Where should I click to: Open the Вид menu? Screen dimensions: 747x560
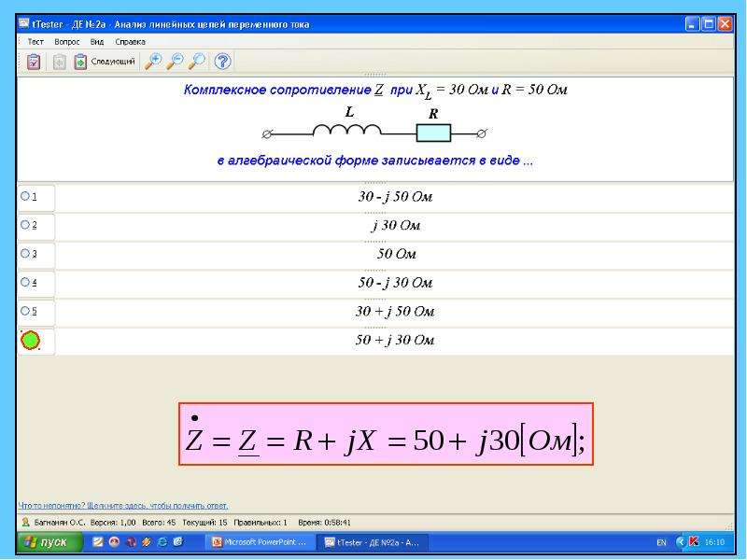tap(97, 42)
